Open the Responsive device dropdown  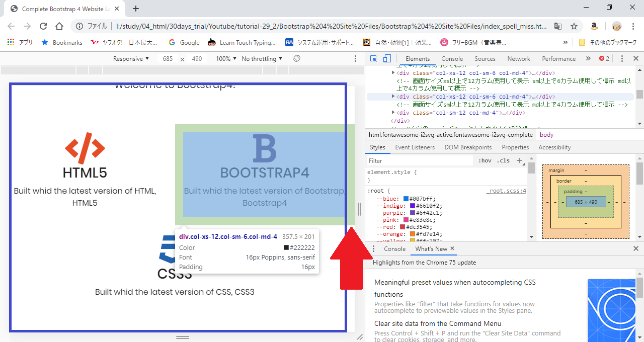[131, 59]
